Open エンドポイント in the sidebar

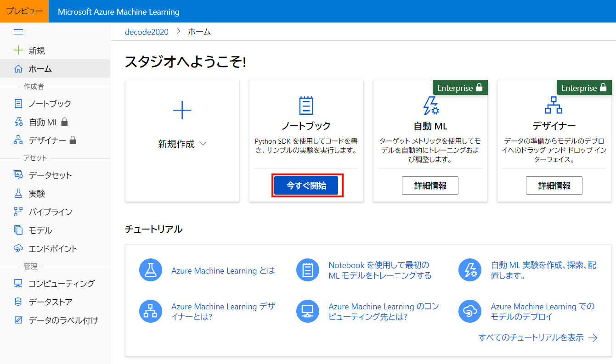55,248
